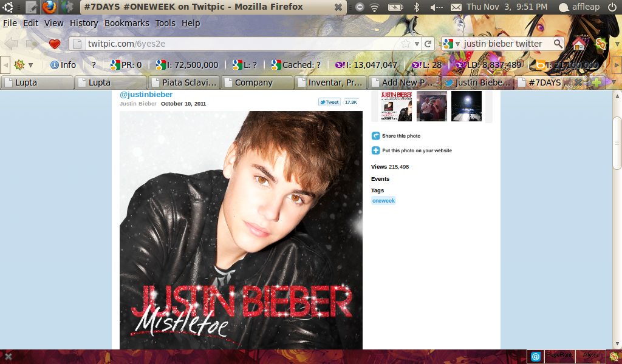Open the Tools menu
Viewport: 622px width, 364px height.
(165, 24)
